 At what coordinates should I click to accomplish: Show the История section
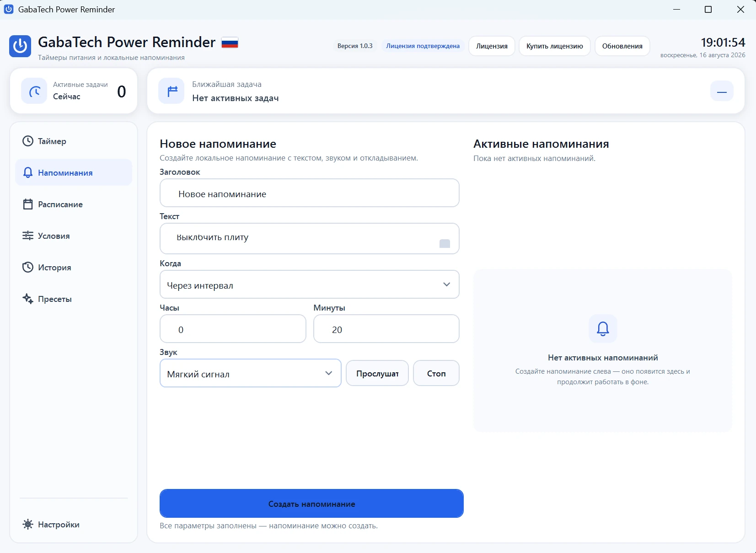pyautogui.click(x=74, y=267)
